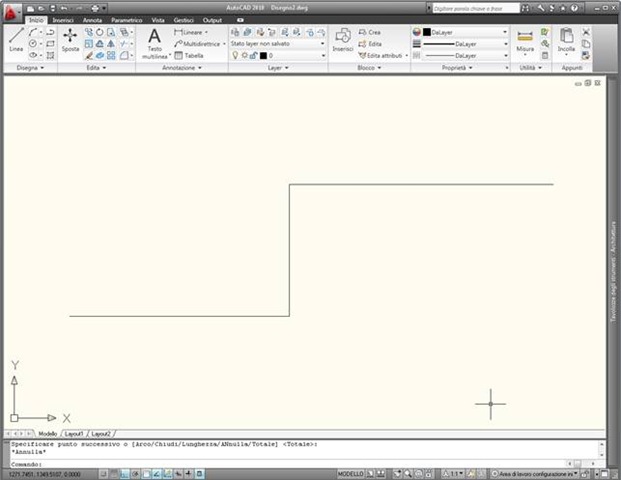Switch to the Annota ribbon tab

[92, 20]
